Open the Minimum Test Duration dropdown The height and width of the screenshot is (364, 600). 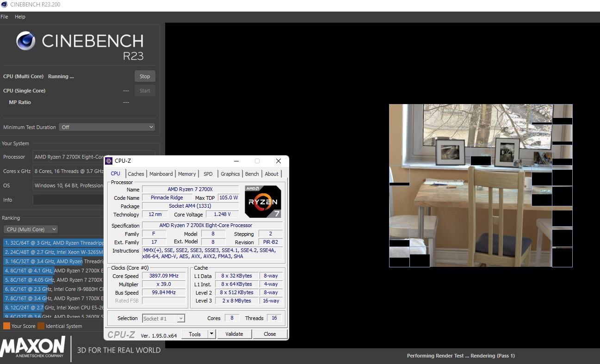pyautogui.click(x=107, y=127)
